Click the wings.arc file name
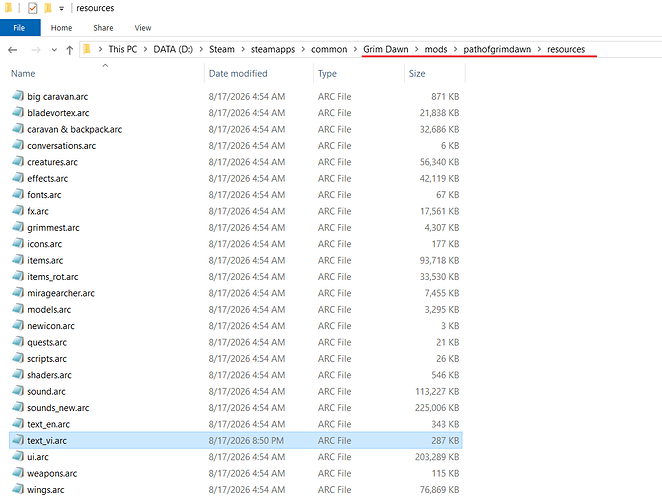 point(46,490)
